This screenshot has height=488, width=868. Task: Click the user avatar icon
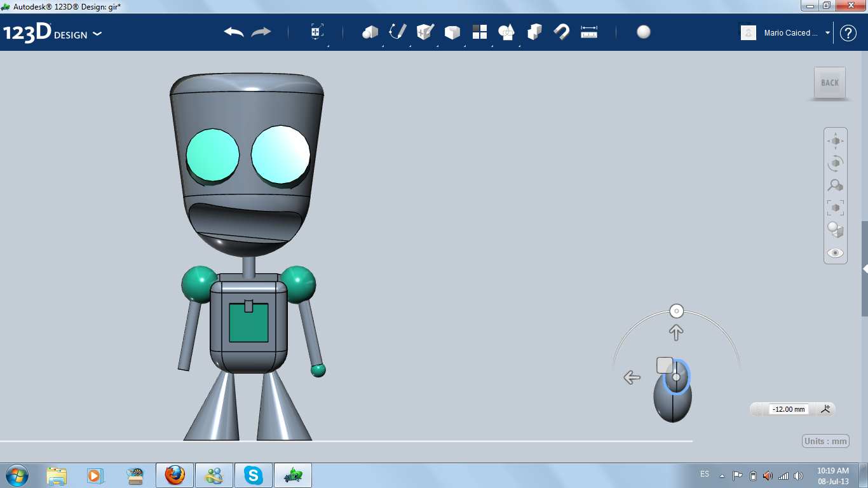[x=749, y=32]
